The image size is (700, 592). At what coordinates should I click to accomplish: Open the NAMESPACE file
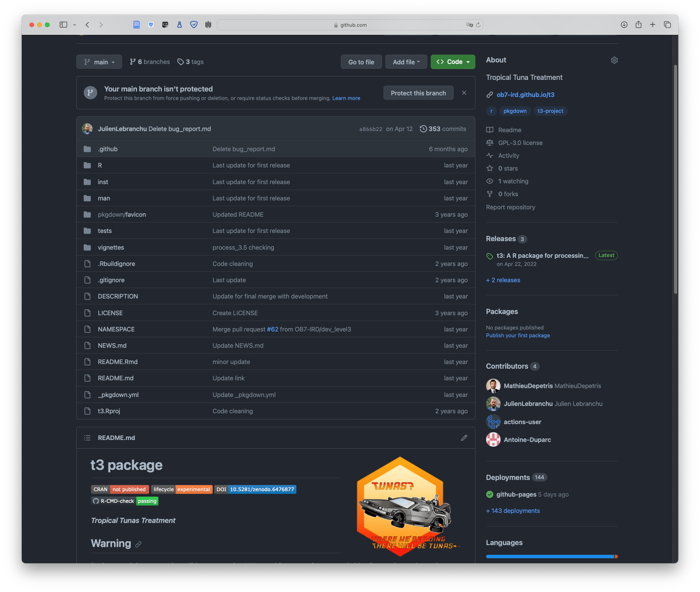coord(116,329)
